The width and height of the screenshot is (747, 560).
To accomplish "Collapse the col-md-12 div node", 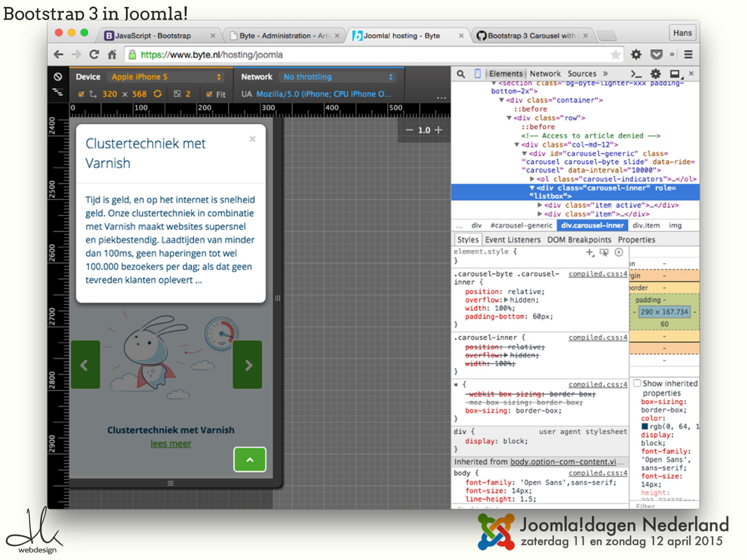I will tap(516, 145).
